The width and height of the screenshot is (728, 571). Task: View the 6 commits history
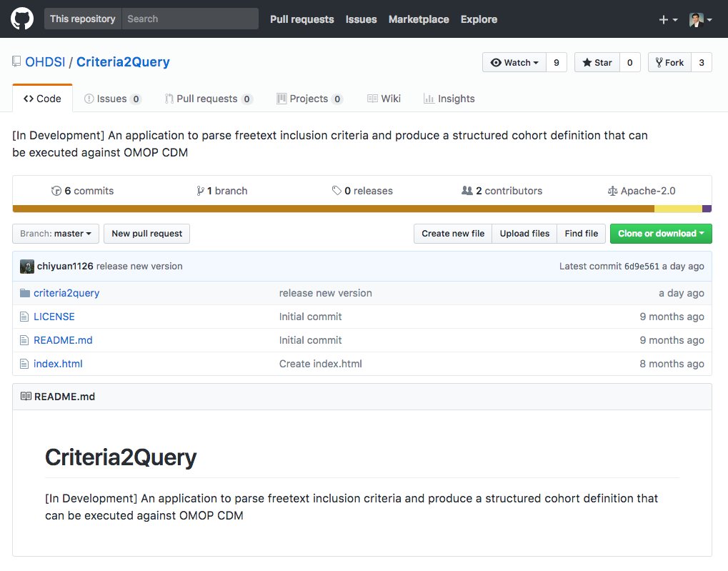(x=82, y=191)
